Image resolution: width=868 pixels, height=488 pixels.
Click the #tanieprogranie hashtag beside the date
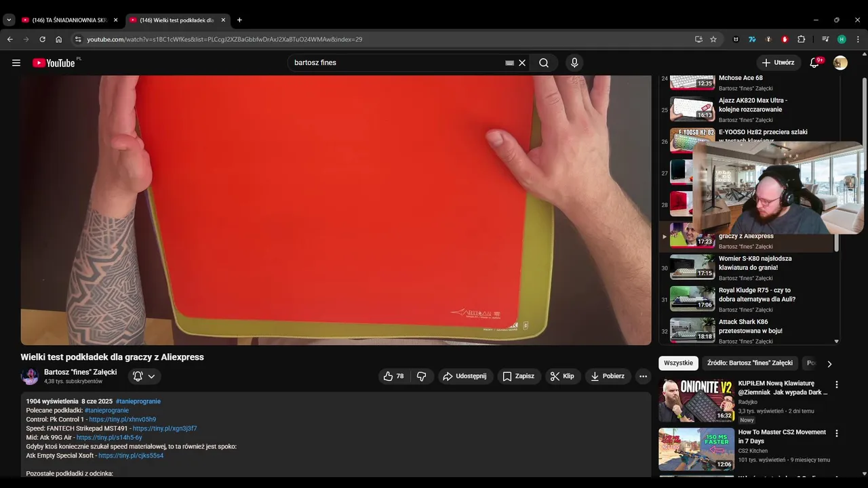pyautogui.click(x=138, y=401)
